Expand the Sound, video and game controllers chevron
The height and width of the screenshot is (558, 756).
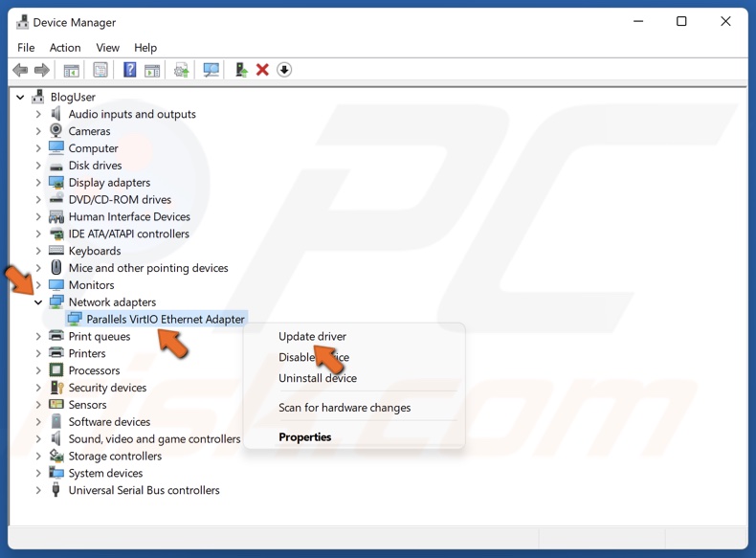(x=38, y=439)
